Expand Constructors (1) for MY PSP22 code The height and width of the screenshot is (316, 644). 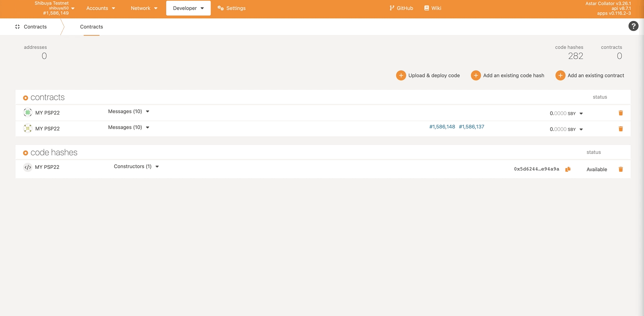(136, 166)
